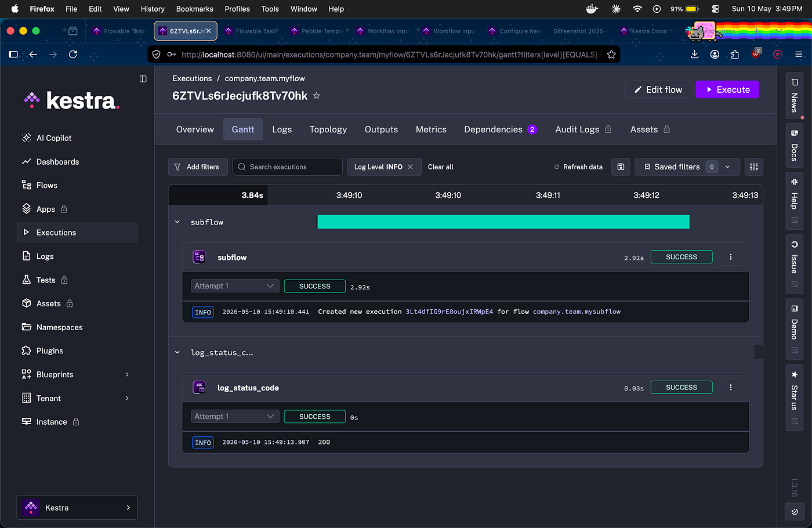Click the company.team.myflow breadcrumb
Screen dimensions: 812x528
(264, 78)
